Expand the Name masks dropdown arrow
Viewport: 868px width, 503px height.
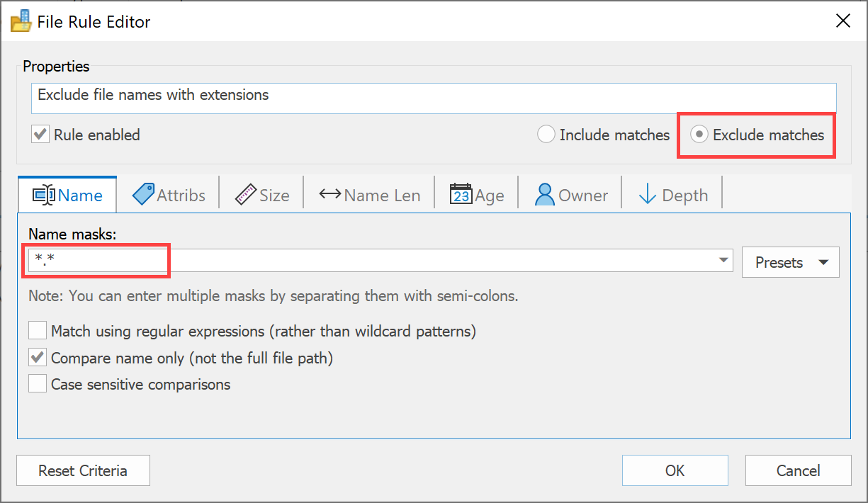723,261
